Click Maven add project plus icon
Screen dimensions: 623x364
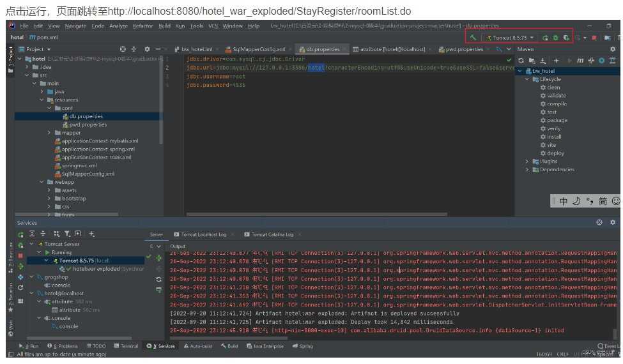coord(556,60)
